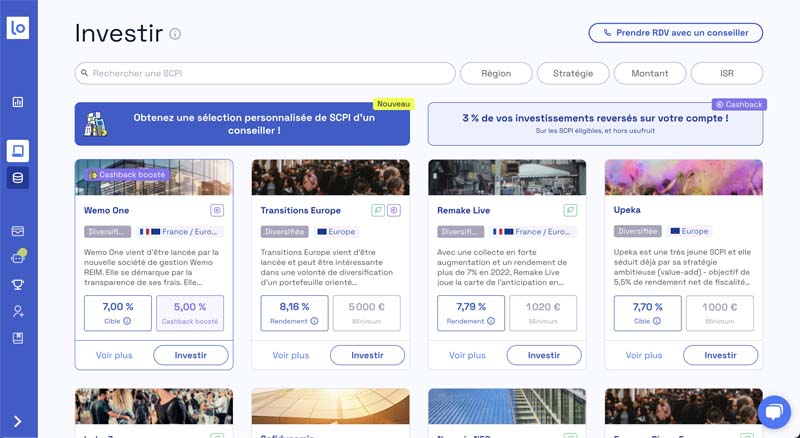The image size is (800, 438).
Task: Click Investir on Upeka card
Action: (720, 355)
